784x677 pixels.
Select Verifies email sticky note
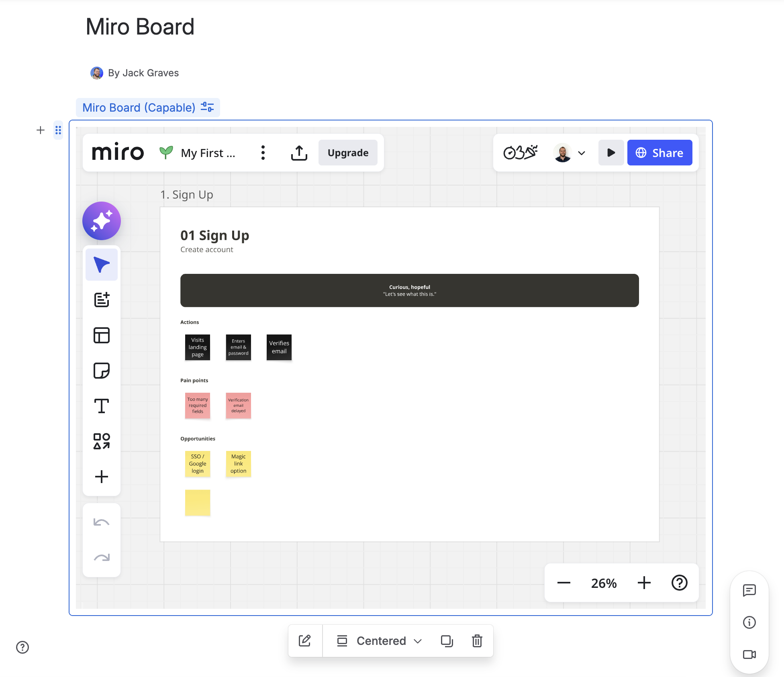click(279, 347)
